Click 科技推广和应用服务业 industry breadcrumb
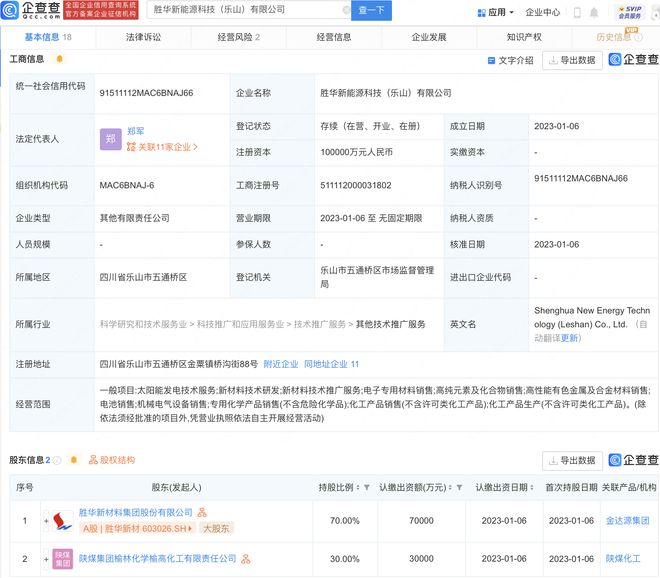 [240, 324]
